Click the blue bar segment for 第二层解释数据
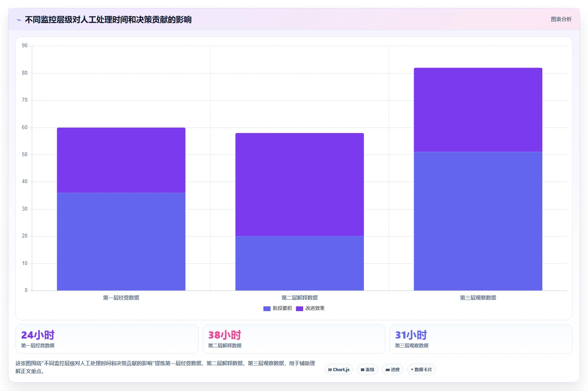 click(x=300, y=263)
